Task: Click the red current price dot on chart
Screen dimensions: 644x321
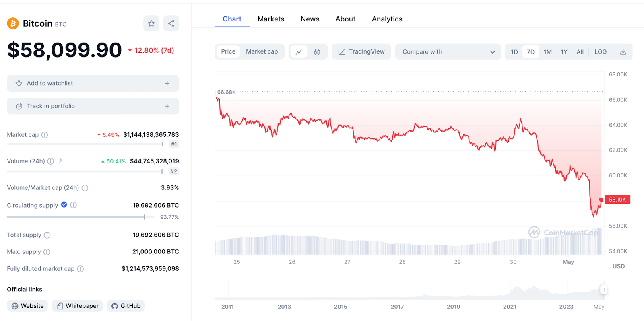Action: tap(601, 200)
